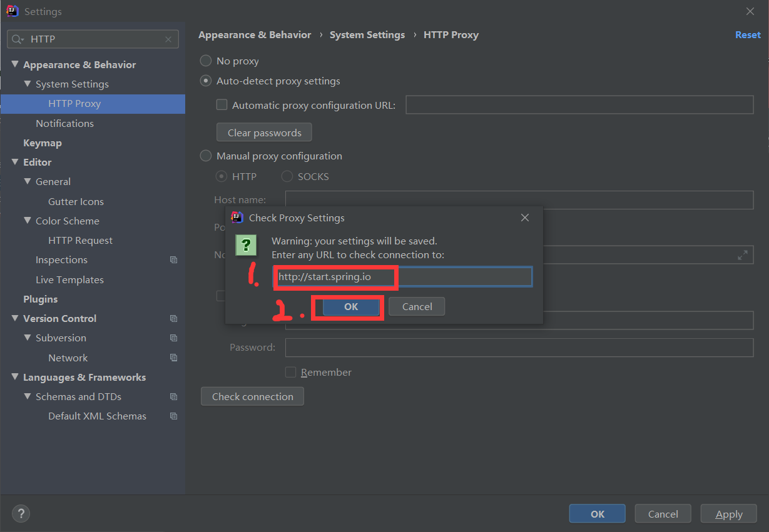Click the Reset link
The image size is (769, 532).
748,35
